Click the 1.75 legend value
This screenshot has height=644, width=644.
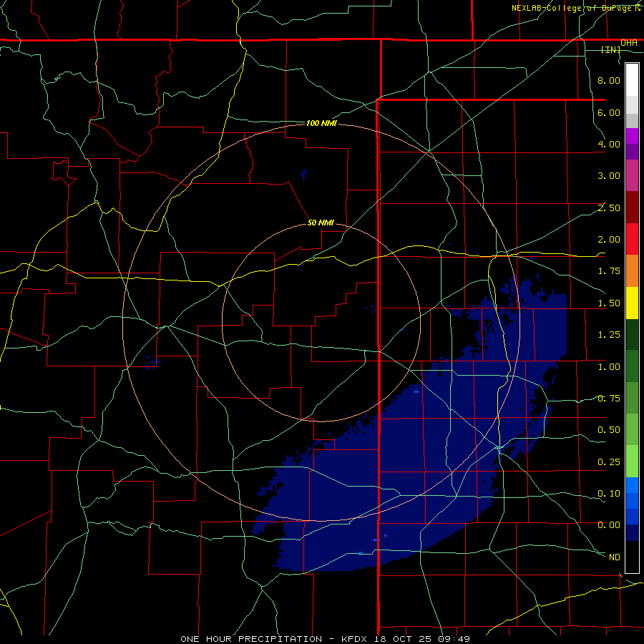point(609,271)
